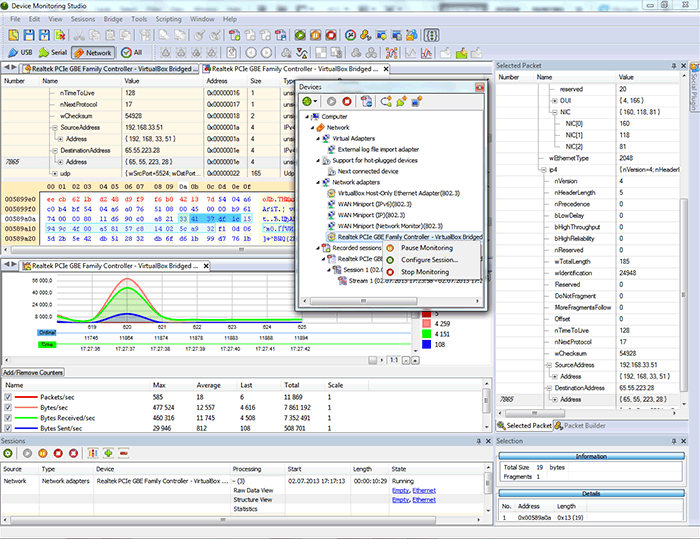Select the USB device filter
The image size is (700, 539).
21,53
